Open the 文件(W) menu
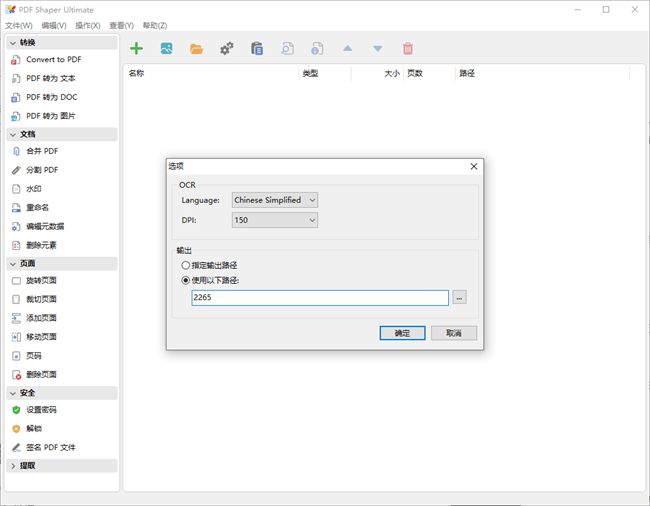This screenshot has height=506, width=650. click(x=19, y=25)
